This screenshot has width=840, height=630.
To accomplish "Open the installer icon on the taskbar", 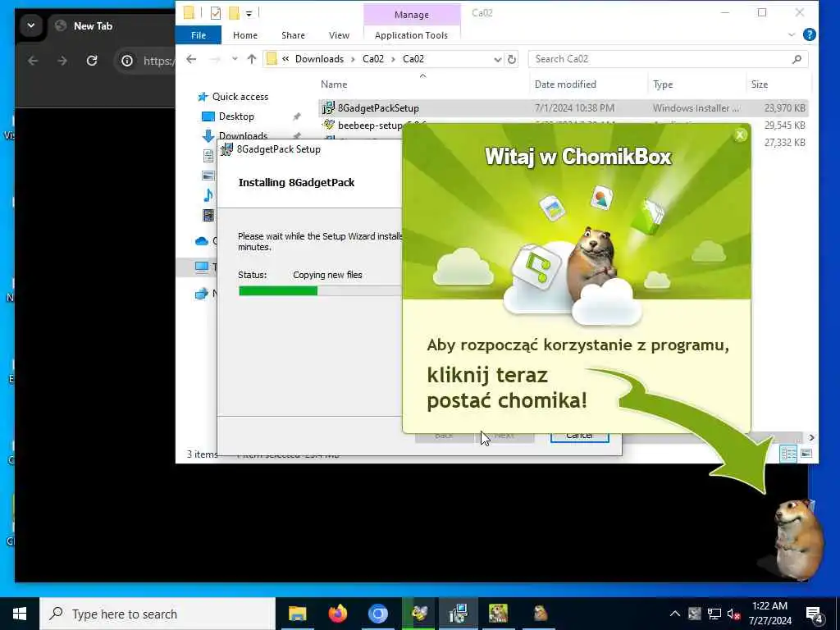I will 459,614.
